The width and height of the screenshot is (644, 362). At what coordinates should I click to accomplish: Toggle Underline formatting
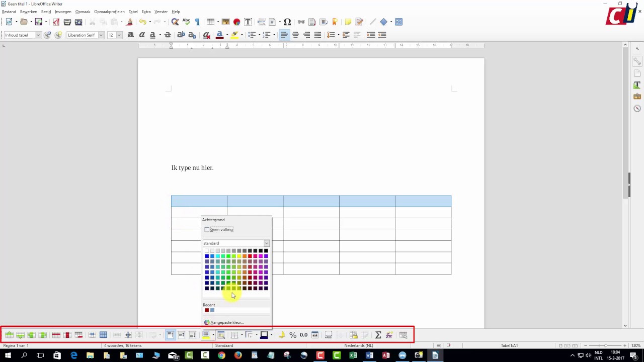(x=153, y=35)
